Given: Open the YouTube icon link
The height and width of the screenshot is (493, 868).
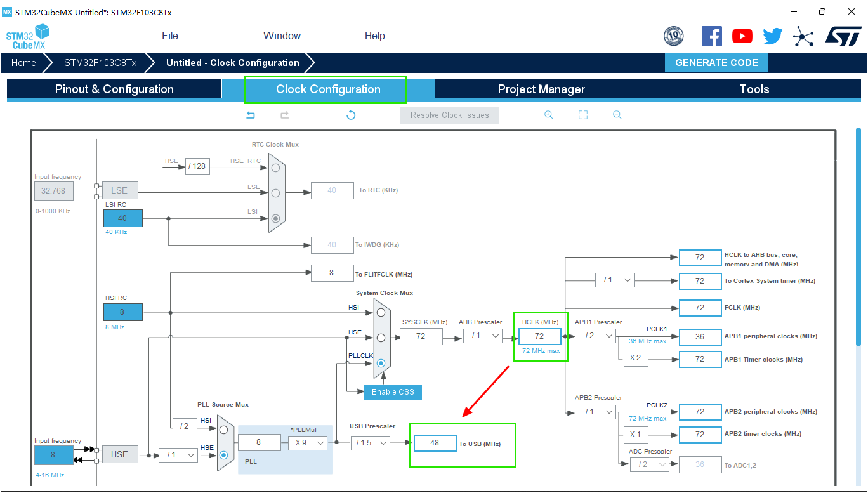Looking at the screenshot, I should 742,36.
